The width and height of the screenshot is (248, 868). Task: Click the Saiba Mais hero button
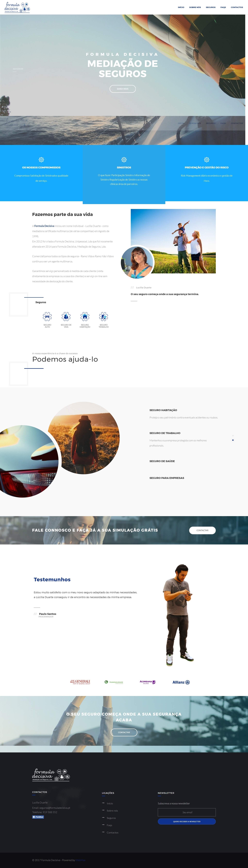(x=123, y=89)
